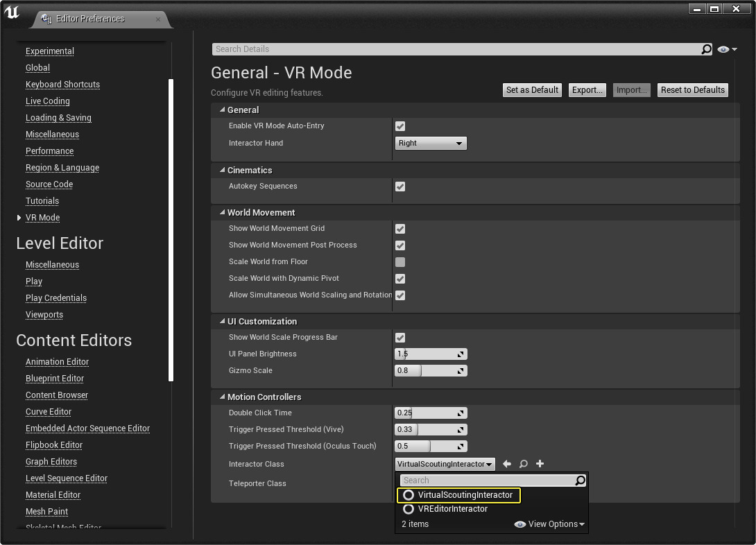Image resolution: width=756 pixels, height=545 pixels.
Task: Uncheck Show World Scale Progress Bar
Action: click(400, 338)
